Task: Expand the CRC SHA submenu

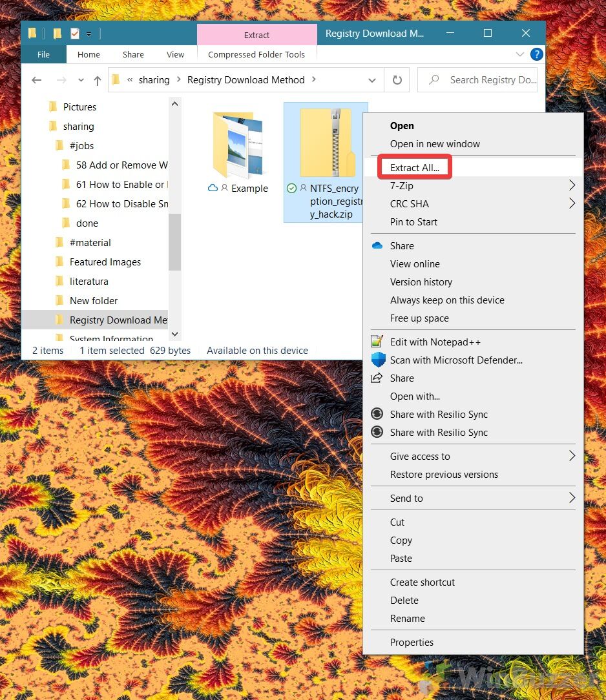Action: coord(572,203)
